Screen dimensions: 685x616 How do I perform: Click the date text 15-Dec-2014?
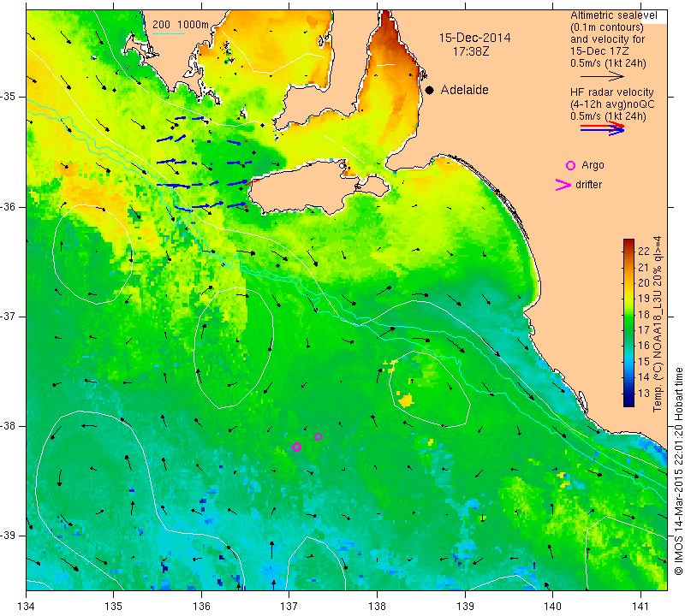point(474,38)
